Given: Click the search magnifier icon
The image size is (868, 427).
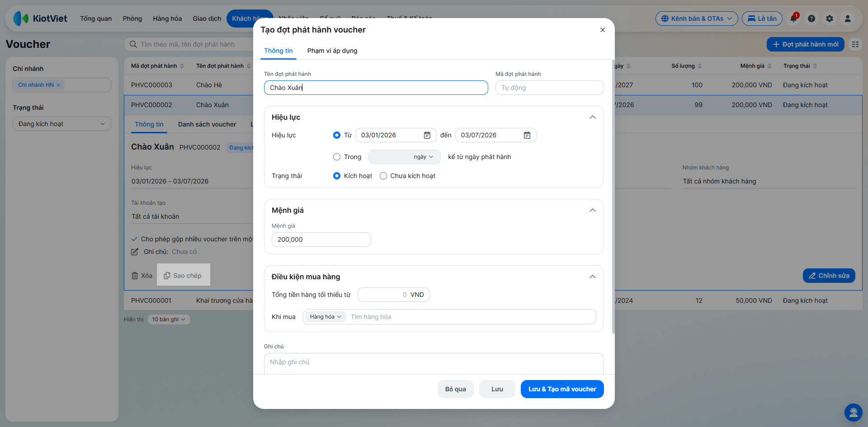Looking at the screenshot, I should pyautogui.click(x=133, y=44).
